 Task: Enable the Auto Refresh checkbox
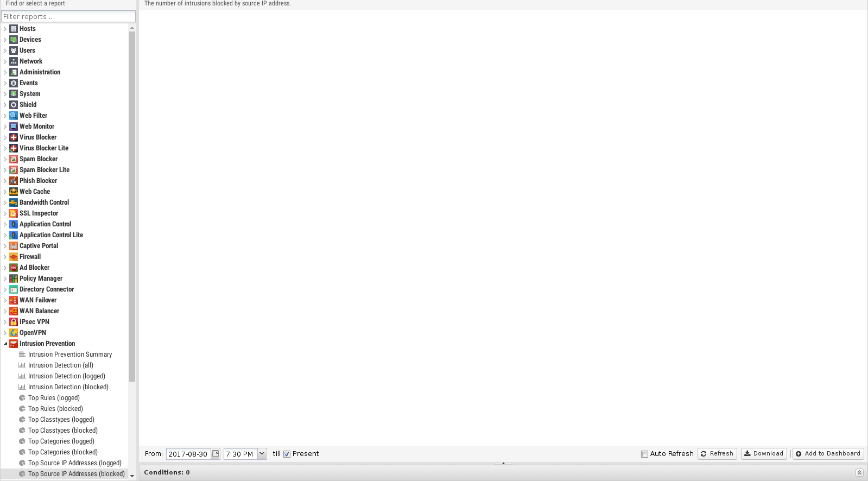[x=644, y=454]
